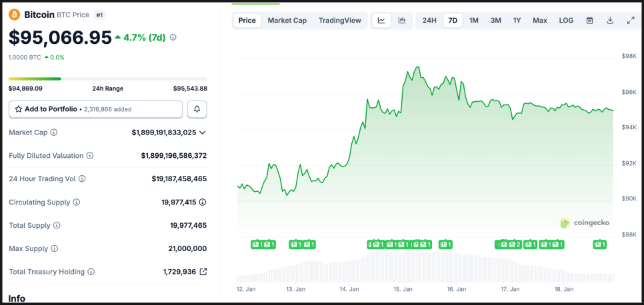This screenshot has width=644, height=305.
Task: Click the notification bell icon
Action: (x=197, y=109)
